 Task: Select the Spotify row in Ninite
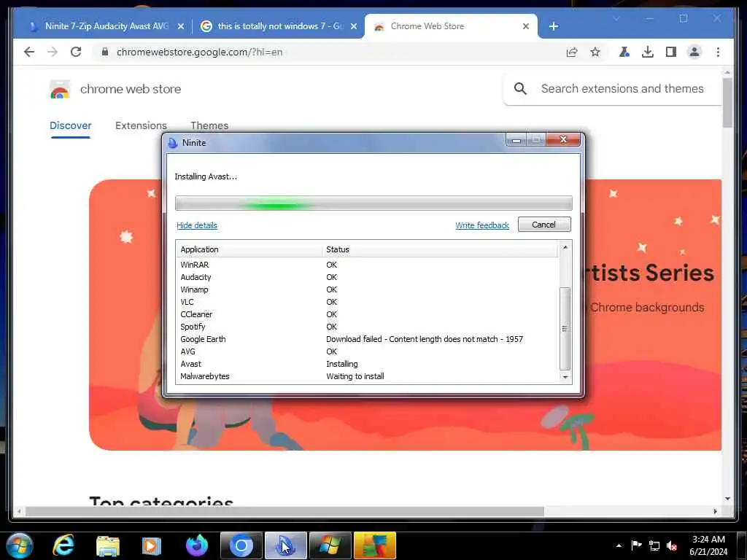tap(368, 327)
